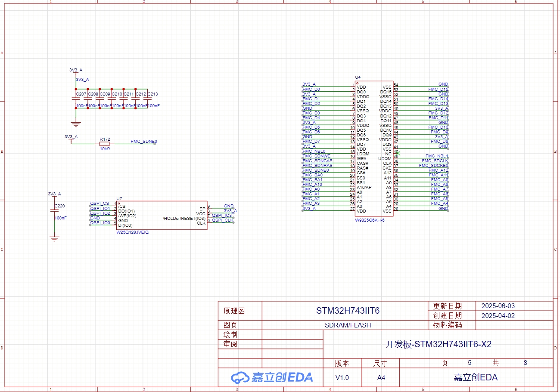Viewport: 560px width, 392px height.
Task: Click the STM32H743IIT6 title field
Action: click(x=348, y=311)
